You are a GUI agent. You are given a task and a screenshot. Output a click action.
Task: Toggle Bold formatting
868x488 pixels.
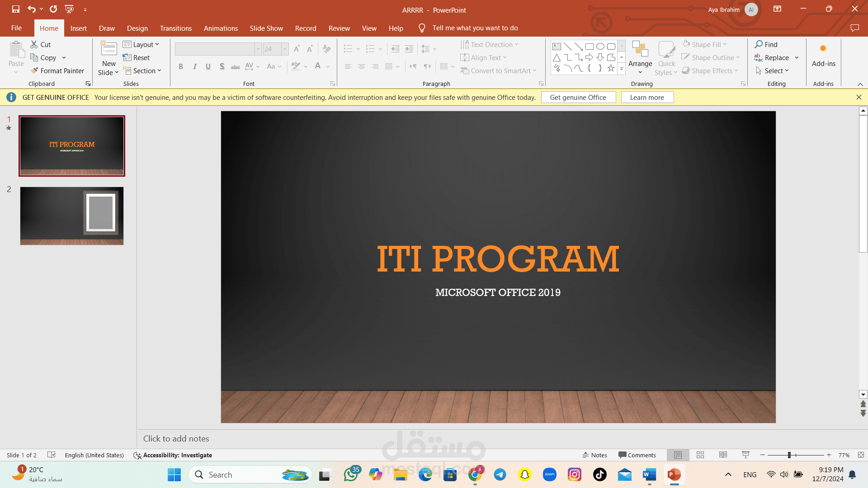(181, 66)
